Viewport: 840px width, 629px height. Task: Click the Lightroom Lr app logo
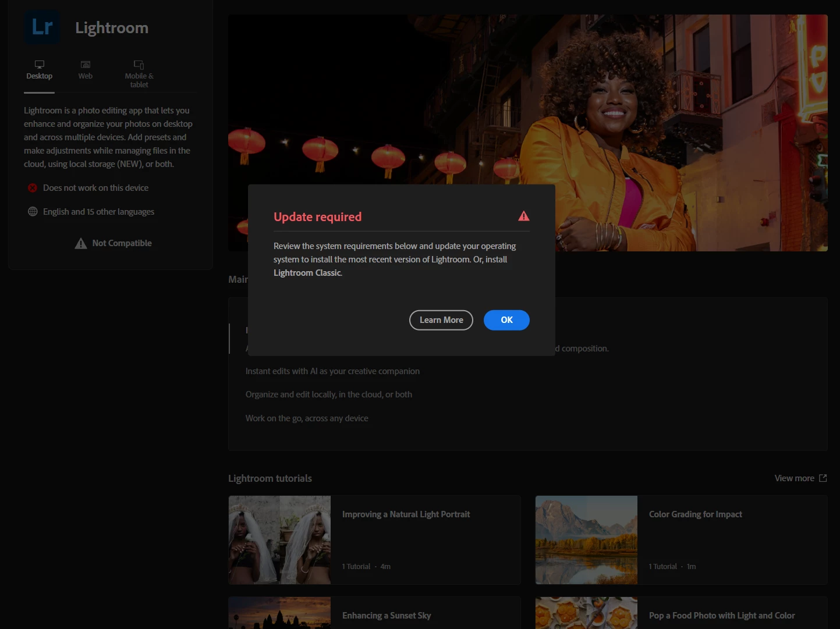(42, 27)
